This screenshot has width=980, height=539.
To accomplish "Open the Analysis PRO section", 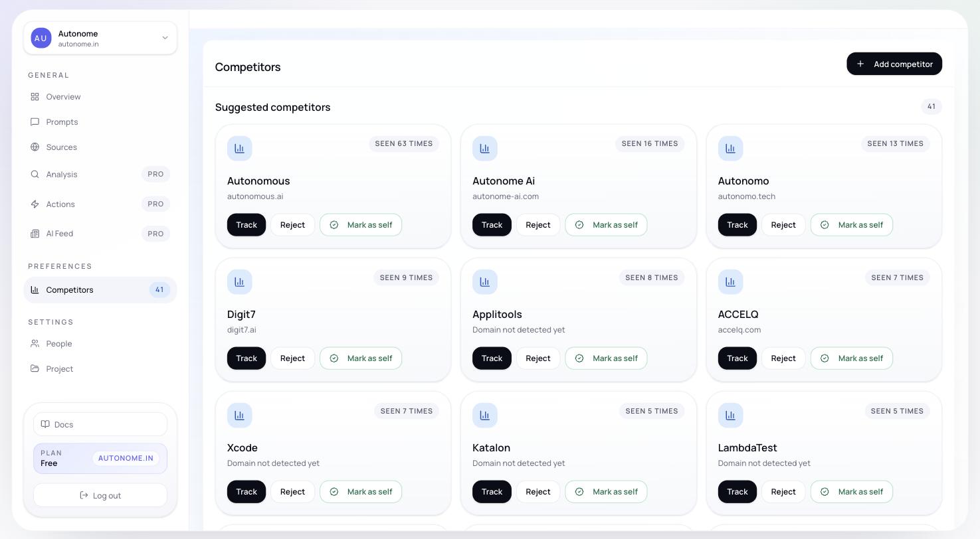I will point(100,175).
